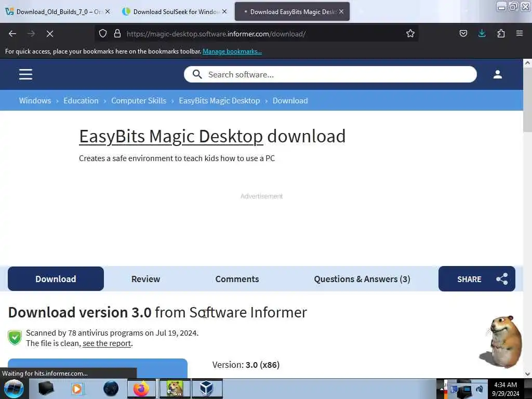
Task: Switch to the Download SoulSeek tab
Action: coord(174,11)
